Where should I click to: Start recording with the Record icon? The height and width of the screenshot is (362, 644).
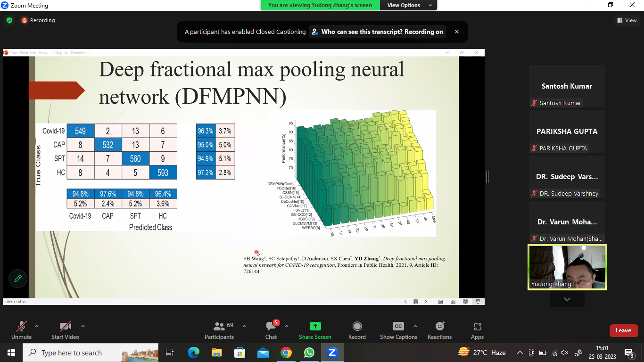[357, 327]
